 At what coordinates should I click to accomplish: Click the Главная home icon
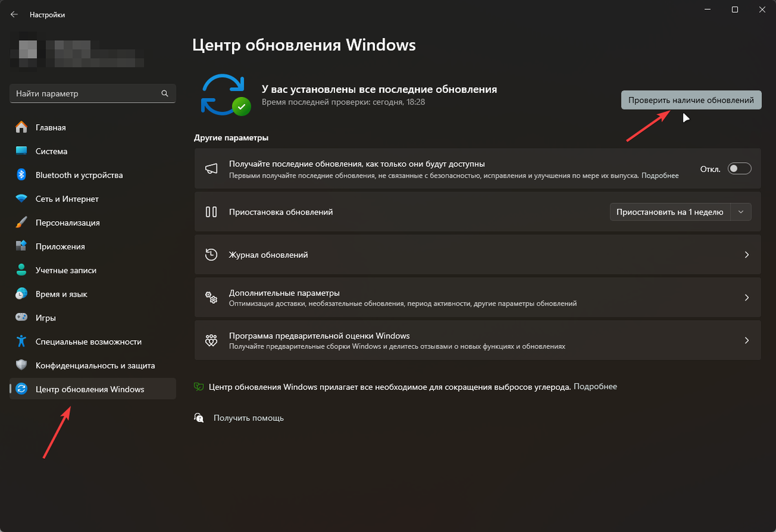(21, 127)
